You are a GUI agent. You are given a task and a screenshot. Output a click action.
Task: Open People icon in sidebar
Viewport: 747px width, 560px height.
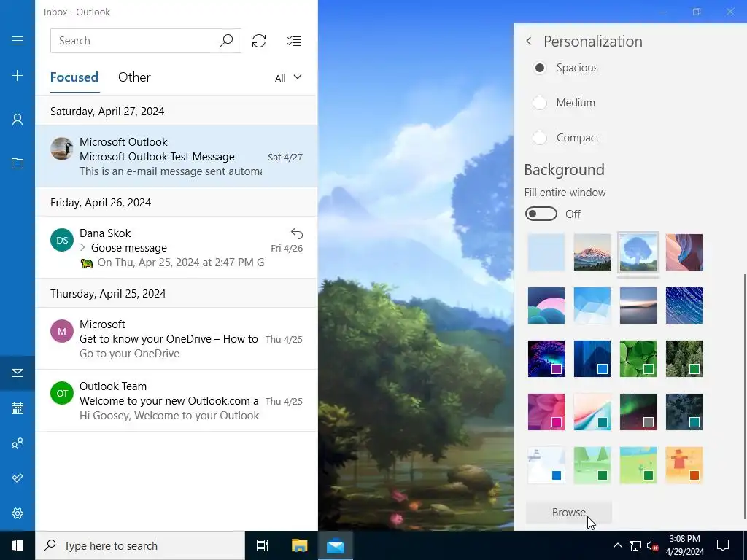[x=18, y=444]
